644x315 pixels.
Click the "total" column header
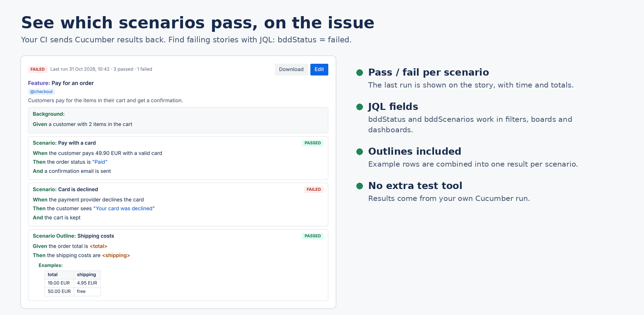pyautogui.click(x=59, y=275)
